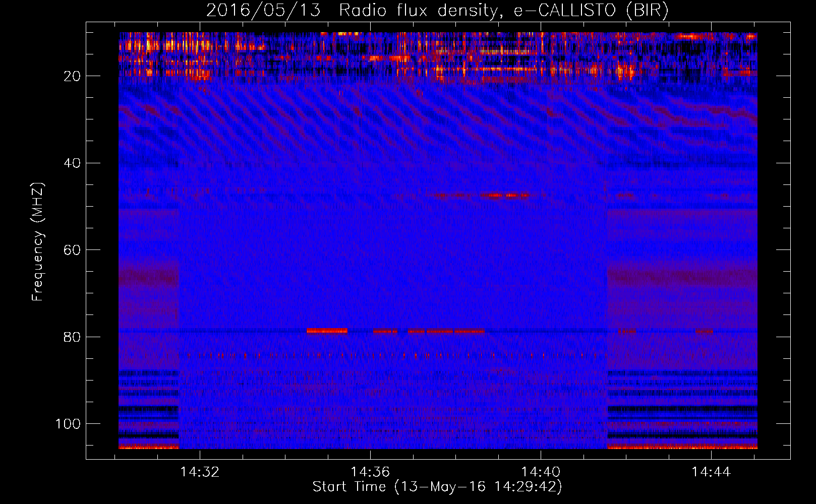Viewport: 816px width, 504px height.
Task: Click the longest red emission bar near 80 MHz
Action: tap(327, 331)
